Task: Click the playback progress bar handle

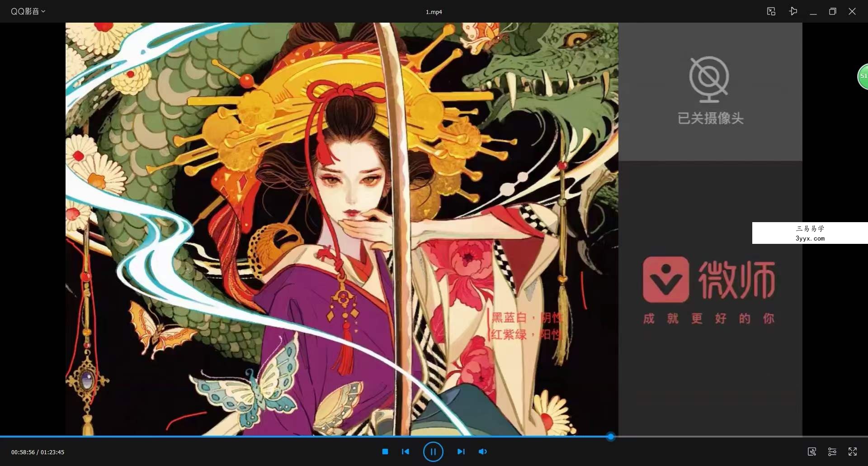Action: (x=611, y=437)
